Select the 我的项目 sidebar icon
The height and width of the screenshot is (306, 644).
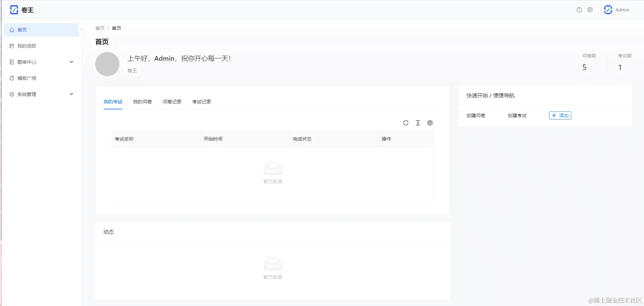click(12, 46)
